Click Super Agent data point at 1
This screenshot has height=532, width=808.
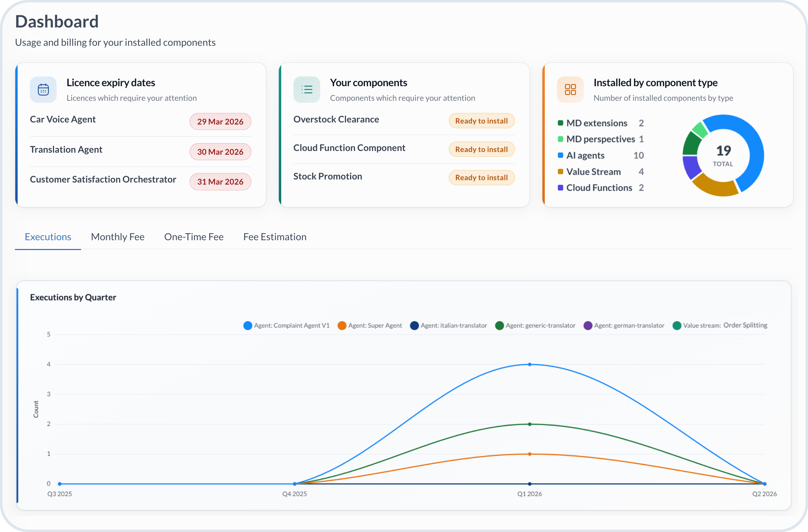click(530, 454)
